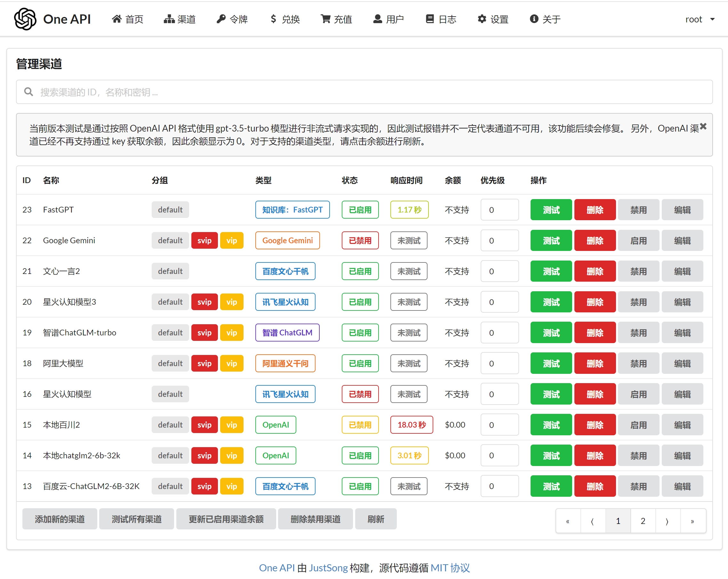Click 添加新的渠道 button

point(60,519)
